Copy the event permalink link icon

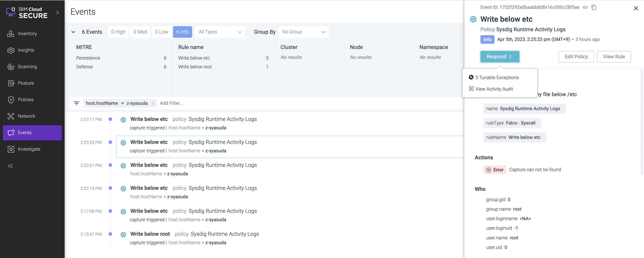[585, 8]
